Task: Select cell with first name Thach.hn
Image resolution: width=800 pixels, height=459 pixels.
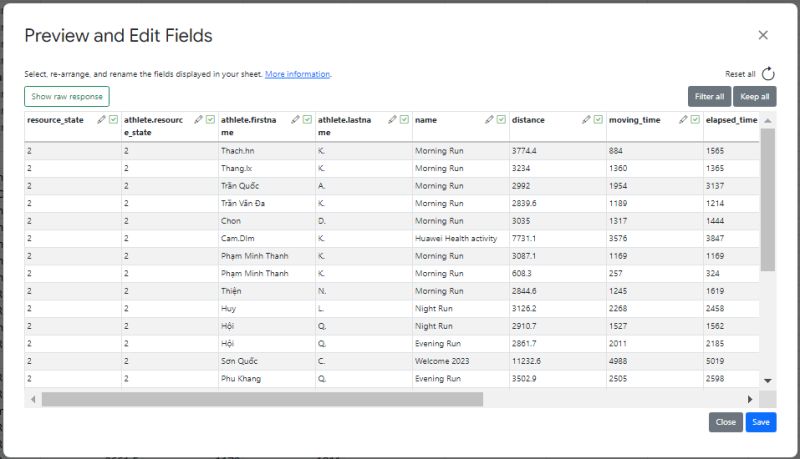Action: 267,151
